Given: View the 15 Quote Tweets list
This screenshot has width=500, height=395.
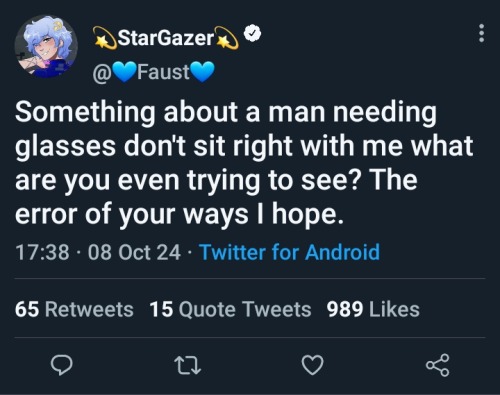Looking at the screenshot, I should tap(230, 309).
